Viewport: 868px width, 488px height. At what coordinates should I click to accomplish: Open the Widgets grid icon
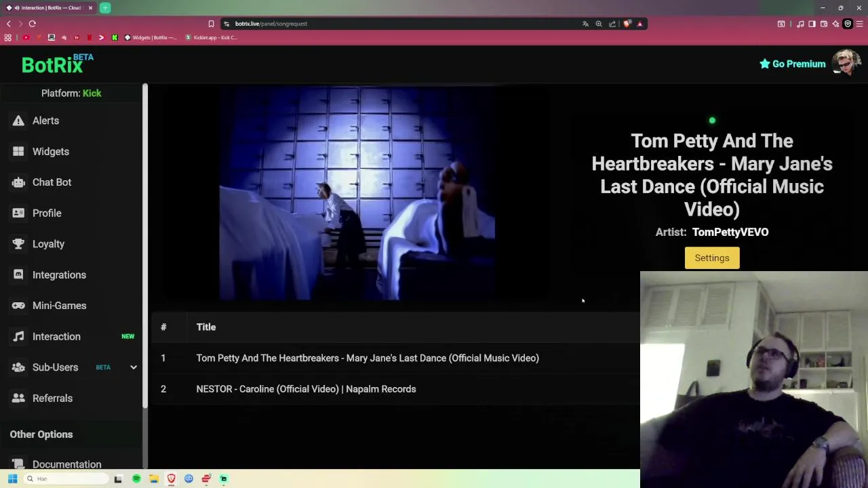tap(18, 151)
